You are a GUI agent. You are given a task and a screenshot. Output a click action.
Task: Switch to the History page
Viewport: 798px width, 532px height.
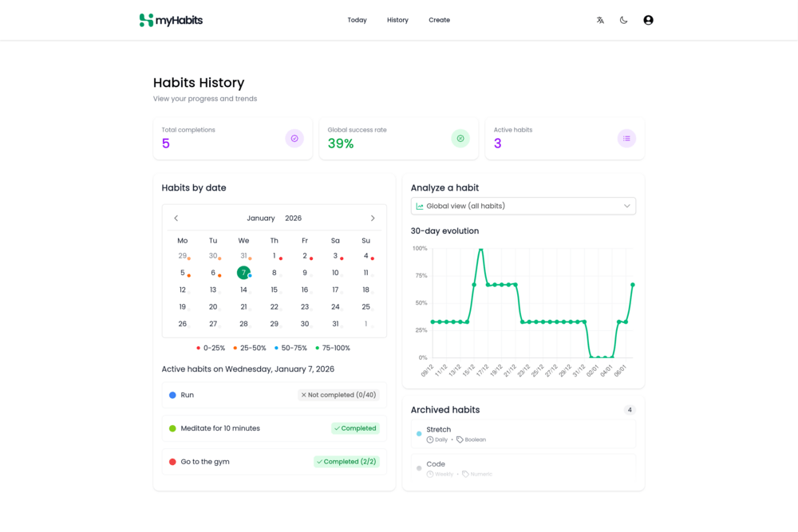(397, 20)
